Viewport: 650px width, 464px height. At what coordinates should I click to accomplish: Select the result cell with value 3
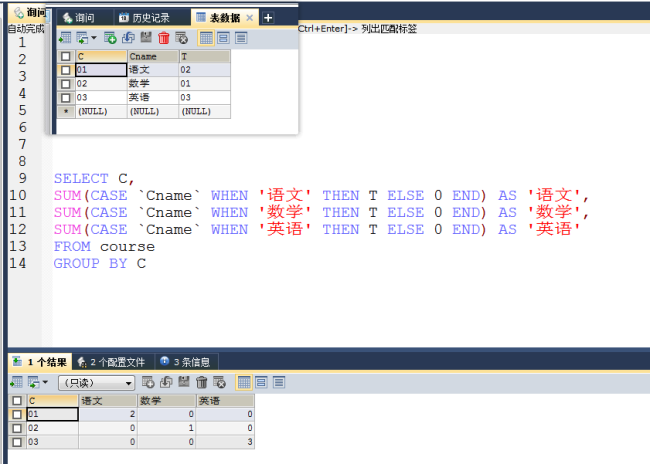[225, 442]
